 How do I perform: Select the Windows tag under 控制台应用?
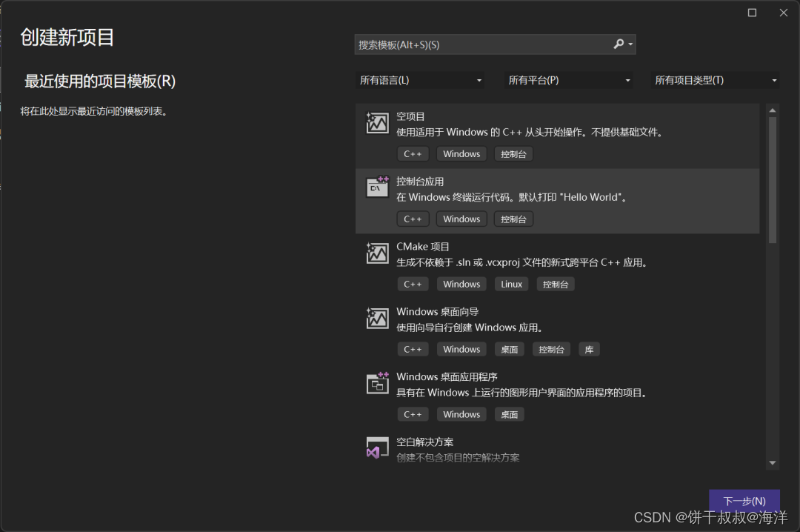[x=461, y=219]
